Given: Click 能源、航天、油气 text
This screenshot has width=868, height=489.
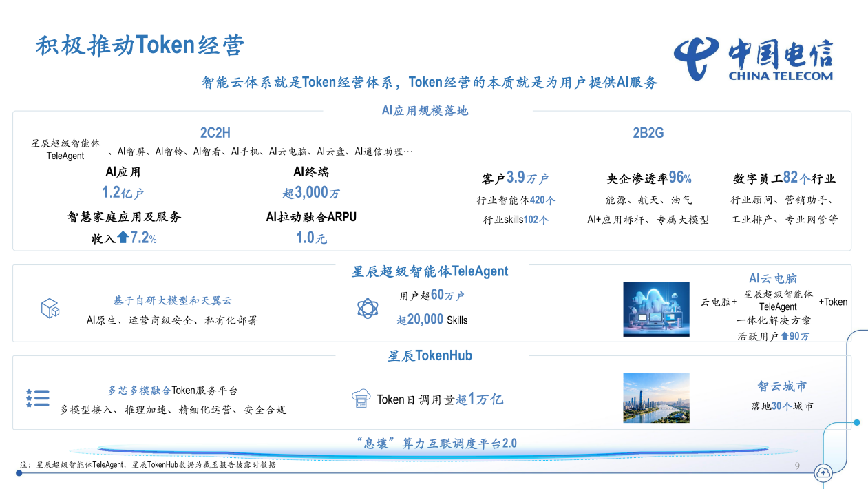Looking at the screenshot, I should [648, 200].
